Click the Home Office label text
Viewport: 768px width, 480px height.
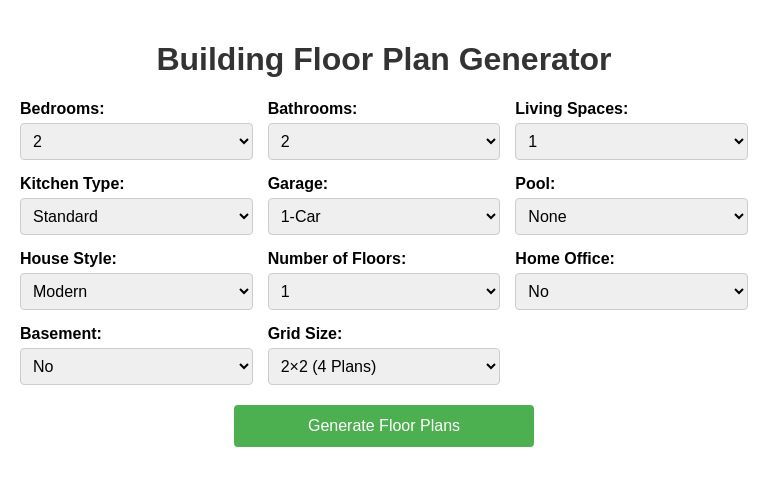coord(565,259)
